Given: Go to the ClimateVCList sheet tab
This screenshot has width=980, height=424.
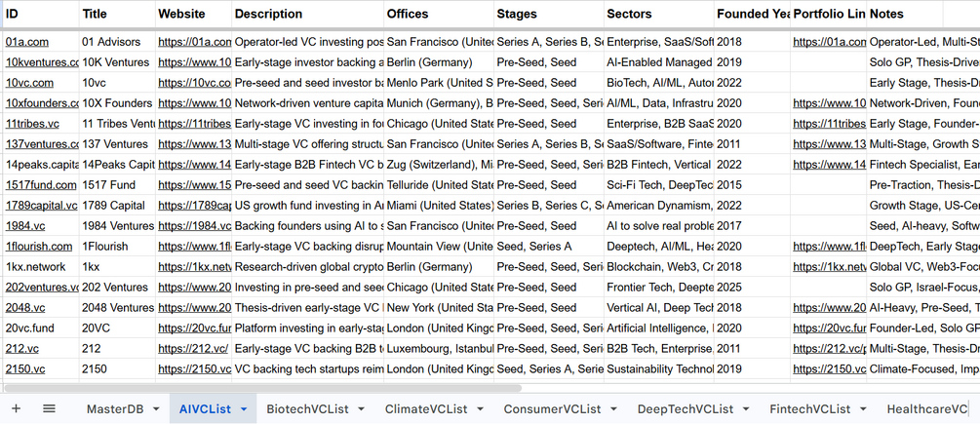Looking at the screenshot, I should click(426, 409).
